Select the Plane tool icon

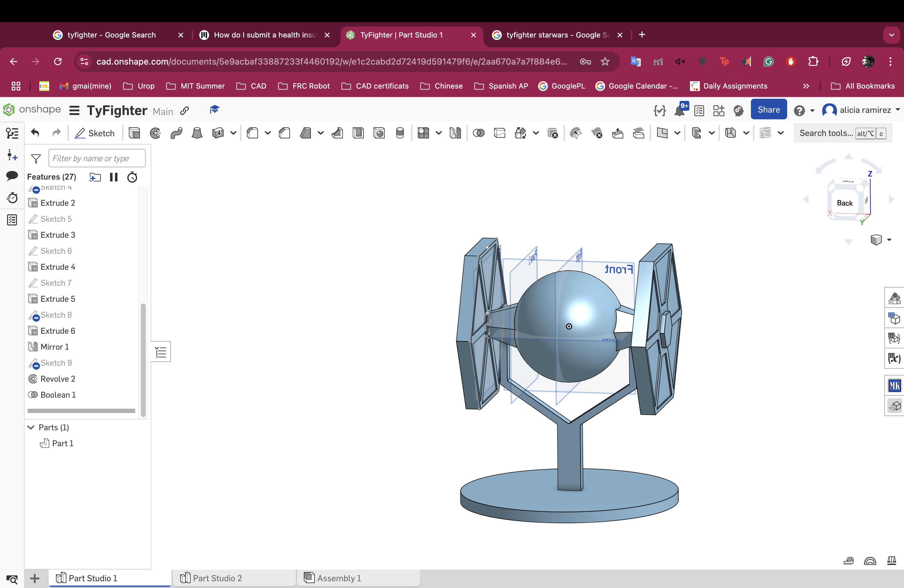coord(662,133)
